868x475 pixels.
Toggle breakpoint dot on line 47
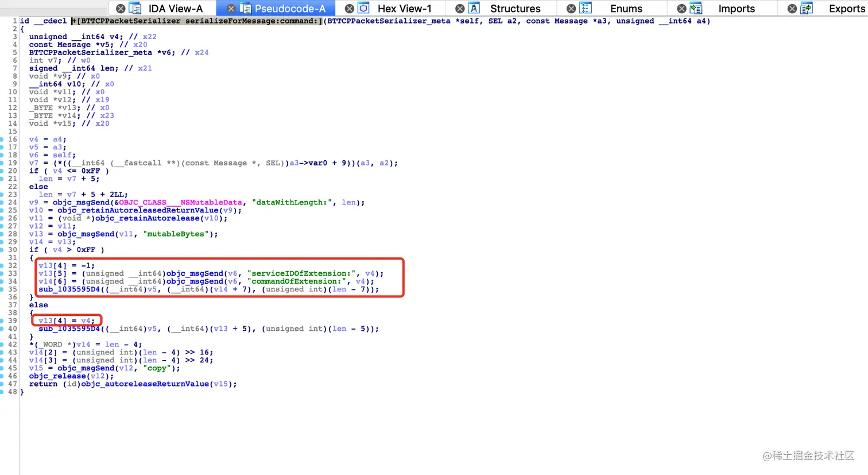click(2, 384)
